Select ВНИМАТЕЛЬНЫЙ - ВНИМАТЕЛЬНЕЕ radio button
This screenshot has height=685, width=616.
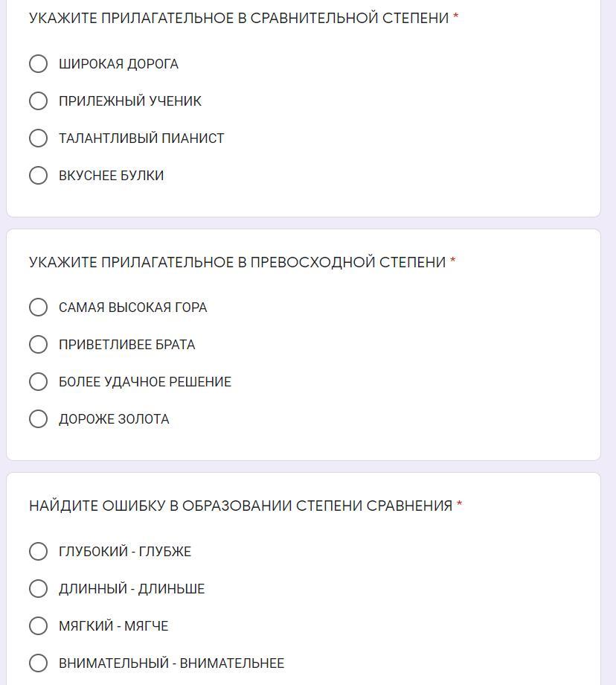click(x=38, y=663)
